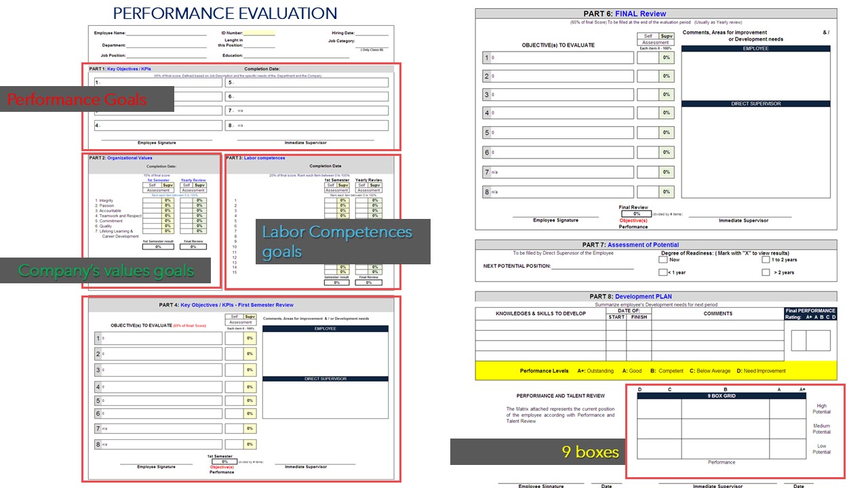Image resolution: width=868 pixels, height=488 pixels.
Task: Click the 'PART 1: Key Objectives / KPIs' heading
Action: 121,68
